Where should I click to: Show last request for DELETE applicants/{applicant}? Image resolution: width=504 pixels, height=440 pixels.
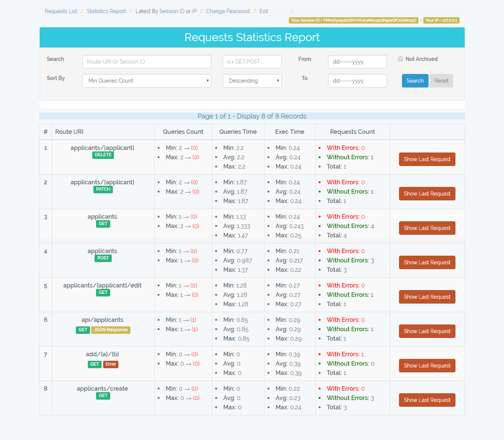pos(427,159)
